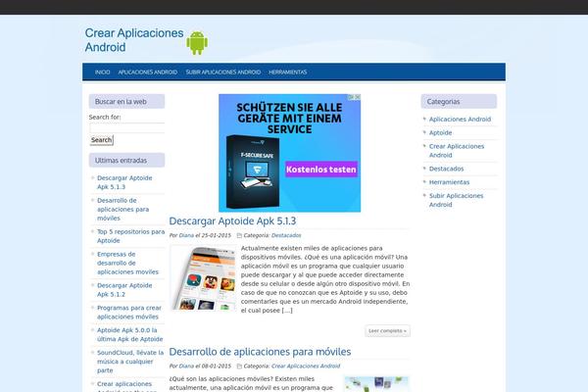Click the author Diana on the 25-01-2015 post

[186, 235]
